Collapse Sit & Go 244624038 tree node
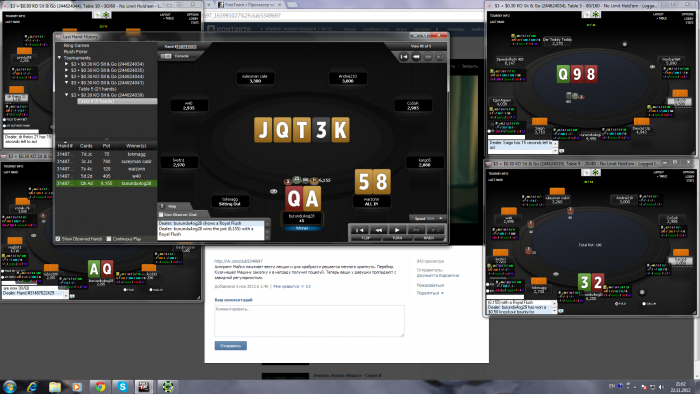The height and width of the screenshot is (394, 700). 67,95
